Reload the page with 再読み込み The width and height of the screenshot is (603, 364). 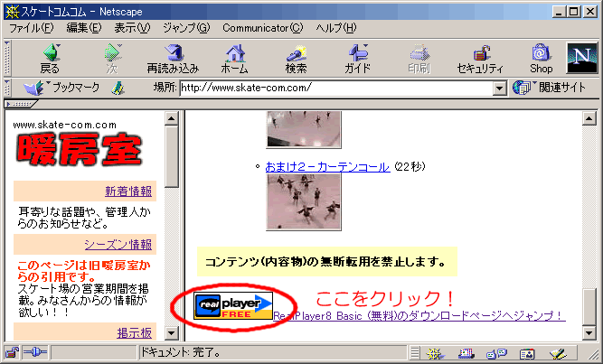pos(173,59)
